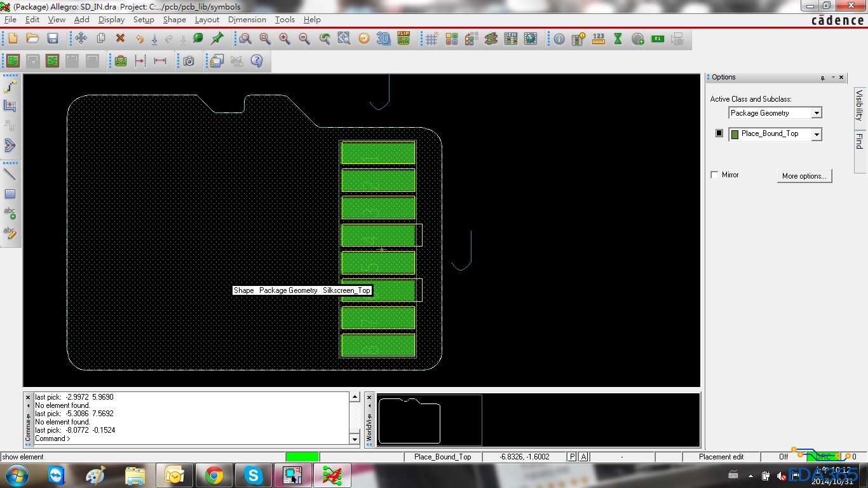
Task: Pin the Options panel
Action: coord(823,78)
